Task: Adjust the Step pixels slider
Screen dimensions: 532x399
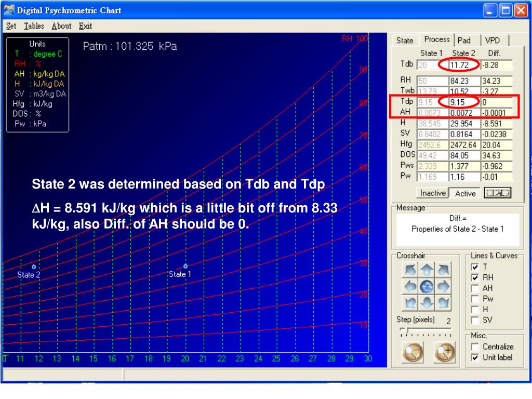Action: tap(407, 330)
